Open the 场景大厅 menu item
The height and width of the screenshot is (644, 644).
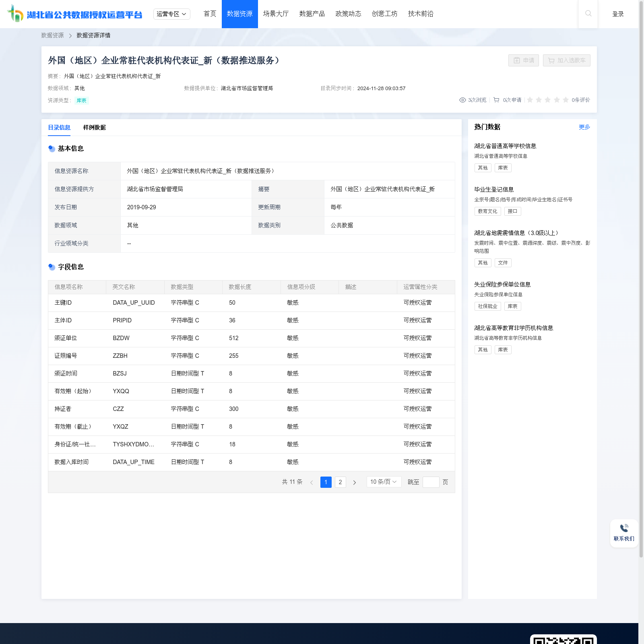tap(276, 14)
